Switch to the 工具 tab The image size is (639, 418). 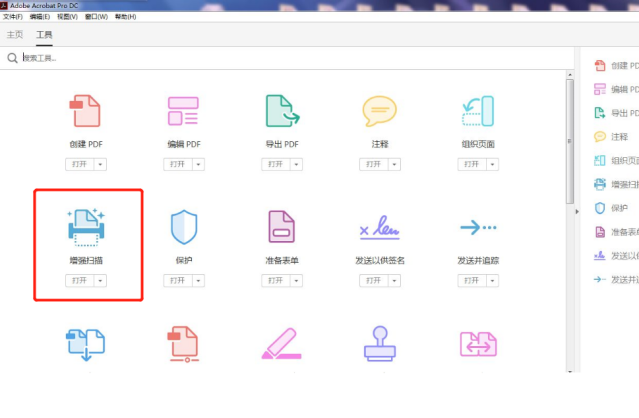click(x=44, y=35)
